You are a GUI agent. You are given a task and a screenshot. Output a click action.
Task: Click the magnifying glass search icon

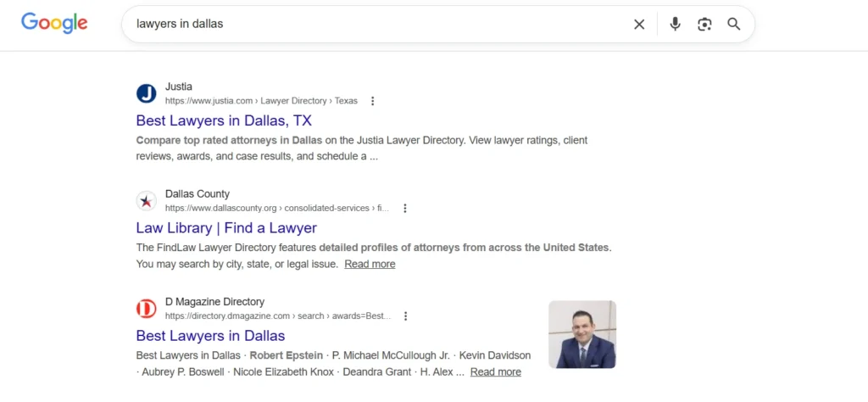(734, 25)
